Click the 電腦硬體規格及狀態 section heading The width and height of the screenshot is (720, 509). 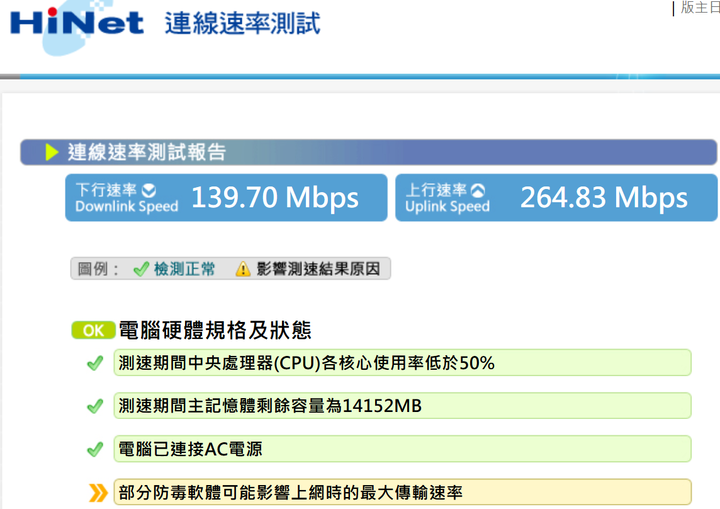(x=215, y=330)
